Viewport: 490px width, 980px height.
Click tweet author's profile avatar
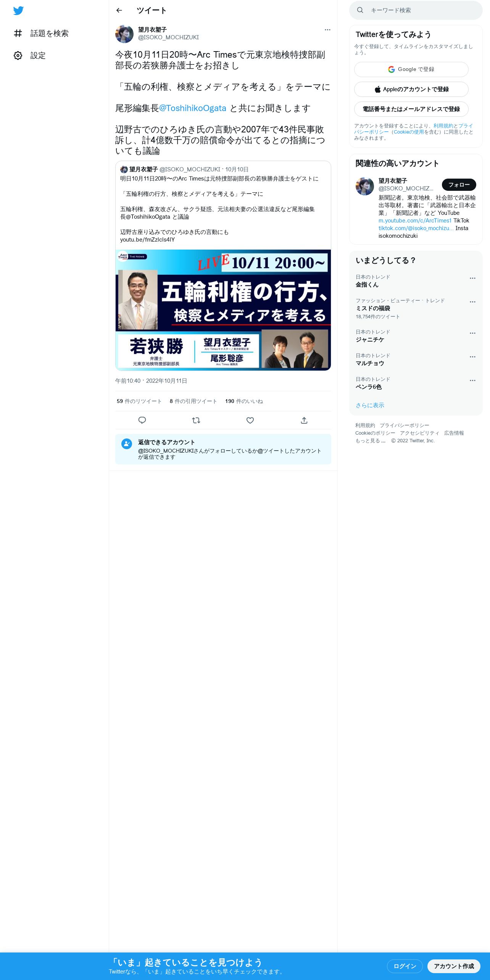tap(124, 34)
